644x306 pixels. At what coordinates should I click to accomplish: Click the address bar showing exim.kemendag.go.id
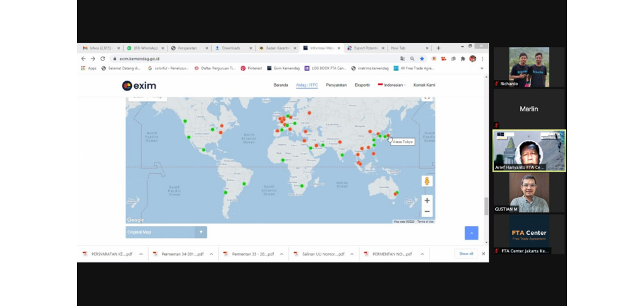(250, 59)
